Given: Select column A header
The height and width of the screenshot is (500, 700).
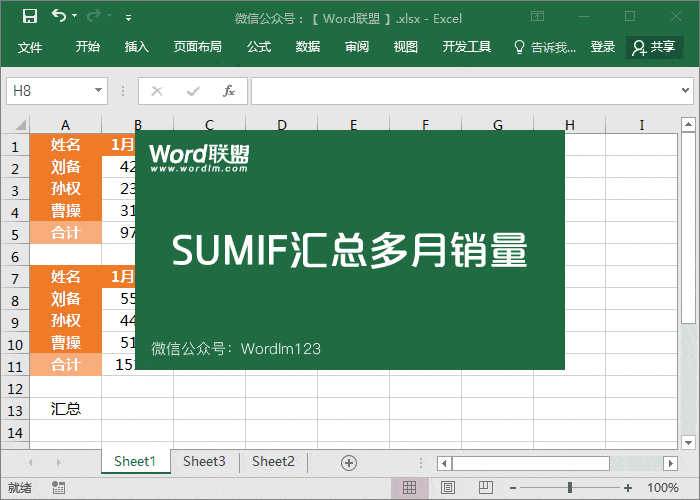Looking at the screenshot, I should pos(66,125).
